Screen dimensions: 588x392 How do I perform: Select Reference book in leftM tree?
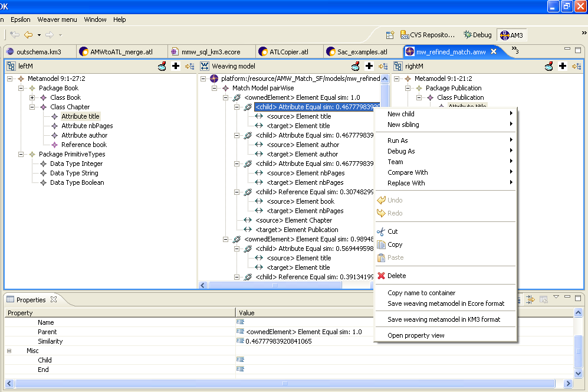[84, 145]
